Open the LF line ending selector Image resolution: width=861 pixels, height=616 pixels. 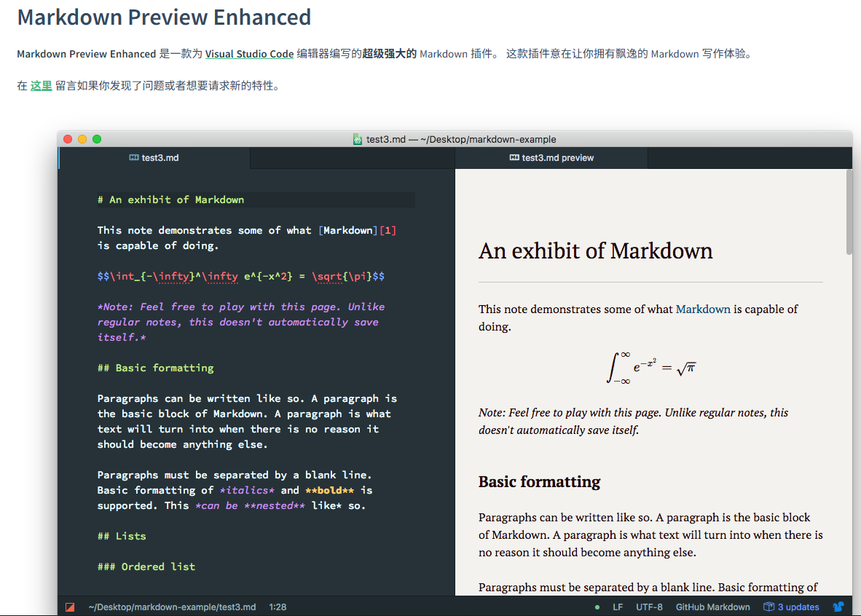pyautogui.click(x=618, y=607)
